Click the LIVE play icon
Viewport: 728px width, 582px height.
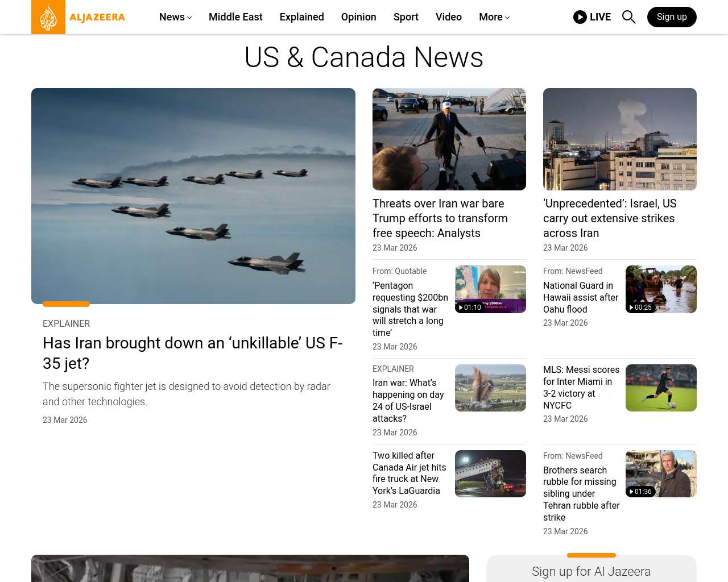[580, 17]
